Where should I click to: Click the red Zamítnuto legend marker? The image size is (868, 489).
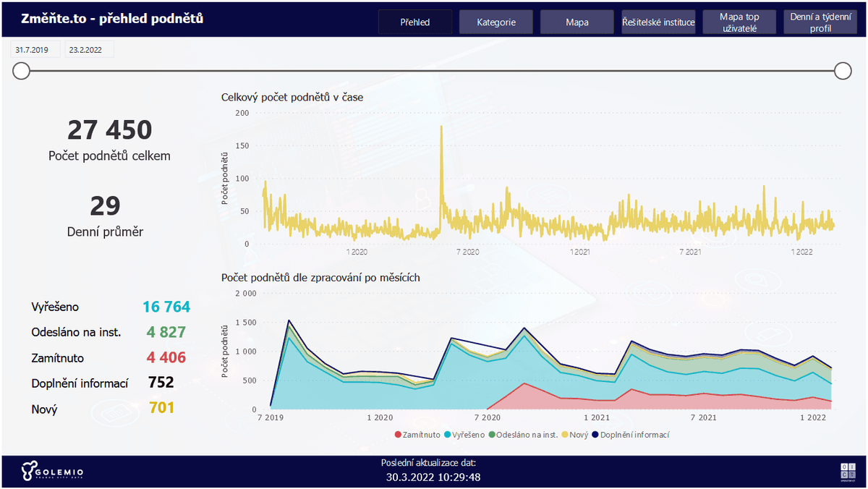point(397,435)
